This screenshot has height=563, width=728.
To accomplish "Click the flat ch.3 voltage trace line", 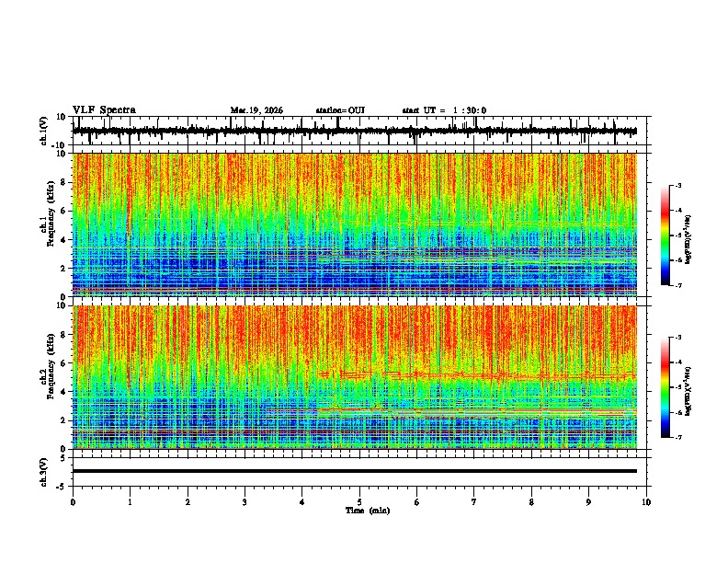I will [354, 471].
